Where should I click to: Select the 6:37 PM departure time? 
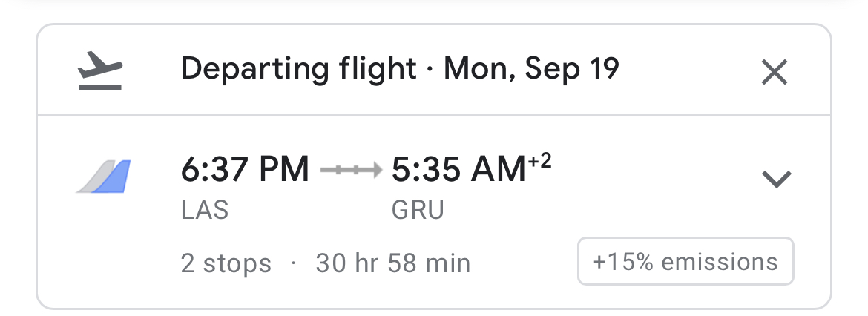pyautogui.click(x=244, y=171)
